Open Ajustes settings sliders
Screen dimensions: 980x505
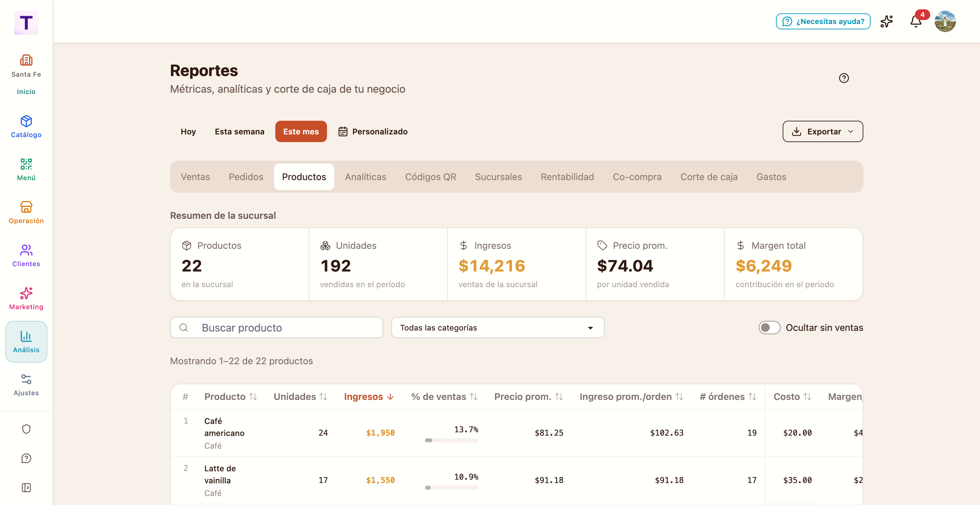tap(26, 384)
